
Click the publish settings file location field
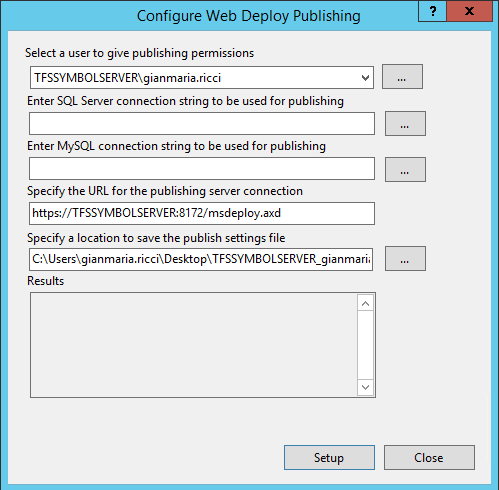click(x=201, y=259)
